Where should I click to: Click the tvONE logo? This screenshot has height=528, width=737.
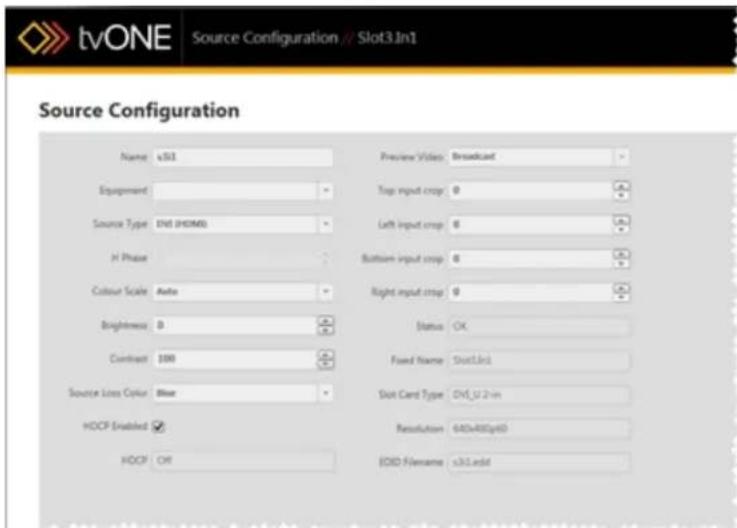(x=94, y=38)
